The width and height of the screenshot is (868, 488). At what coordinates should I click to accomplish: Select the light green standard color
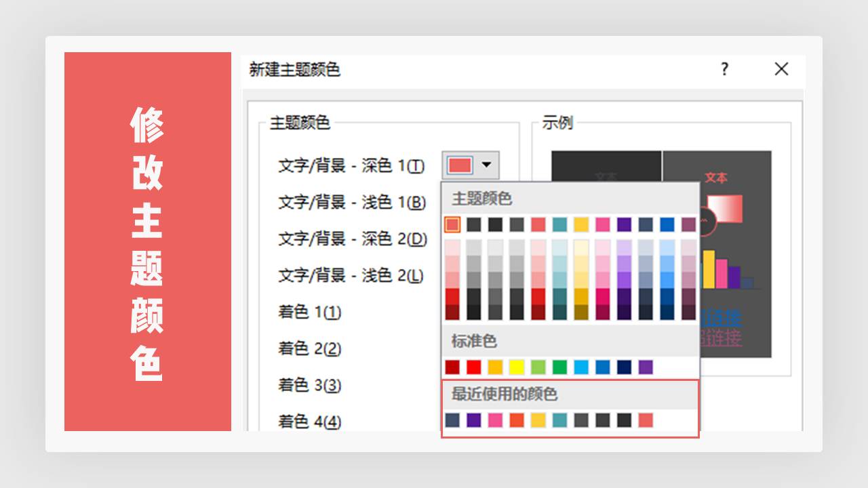538,365
